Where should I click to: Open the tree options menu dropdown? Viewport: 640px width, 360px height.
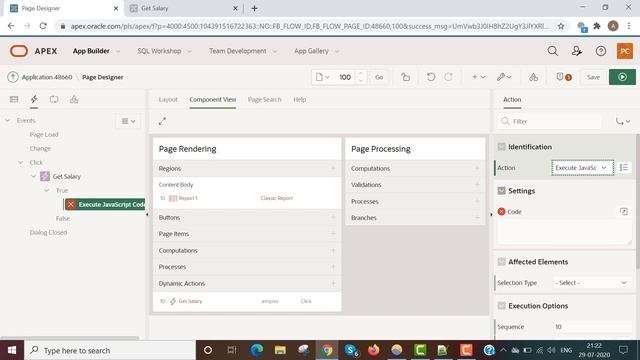pyautogui.click(x=128, y=121)
